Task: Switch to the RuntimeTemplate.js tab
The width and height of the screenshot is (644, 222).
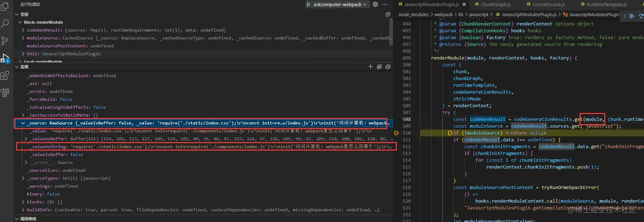Action: [607, 5]
